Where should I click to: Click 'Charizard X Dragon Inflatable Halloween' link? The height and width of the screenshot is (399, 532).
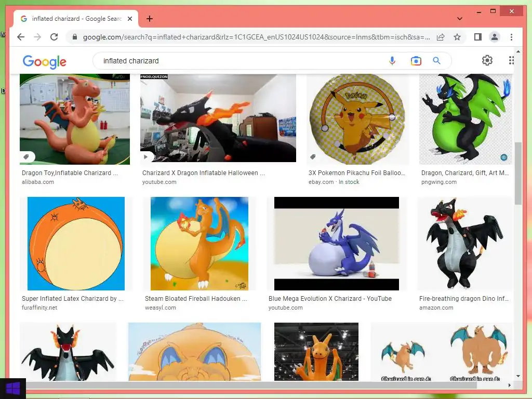204,172
